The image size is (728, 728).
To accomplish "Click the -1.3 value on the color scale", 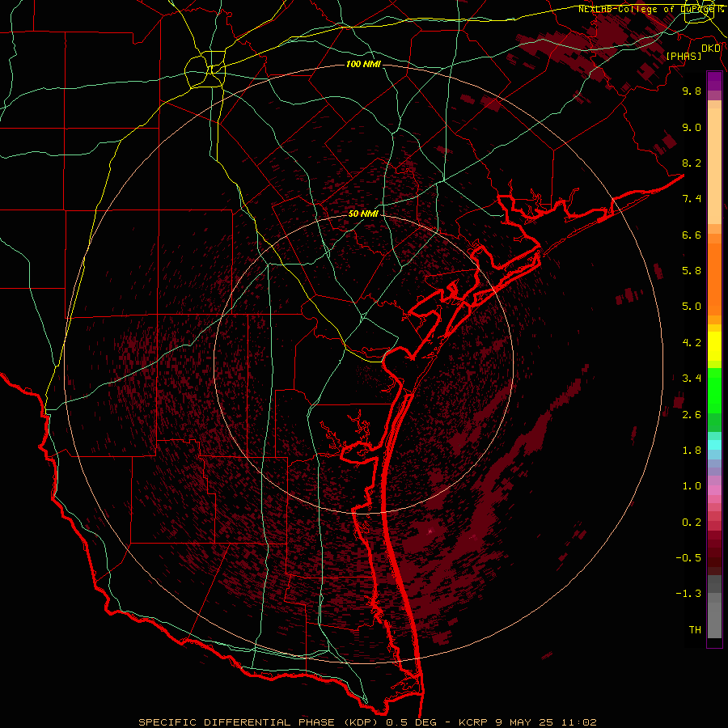I will pyautogui.click(x=688, y=594).
